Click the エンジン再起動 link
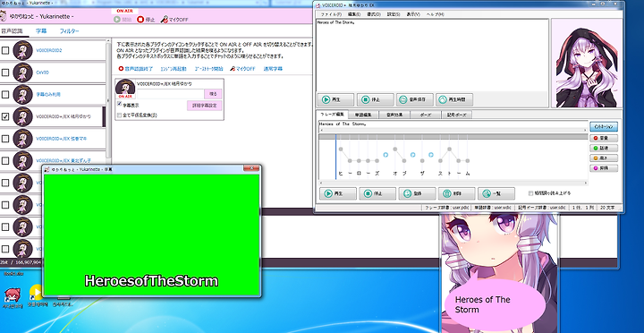The width and height of the screenshot is (644, 333). [174, 69]
